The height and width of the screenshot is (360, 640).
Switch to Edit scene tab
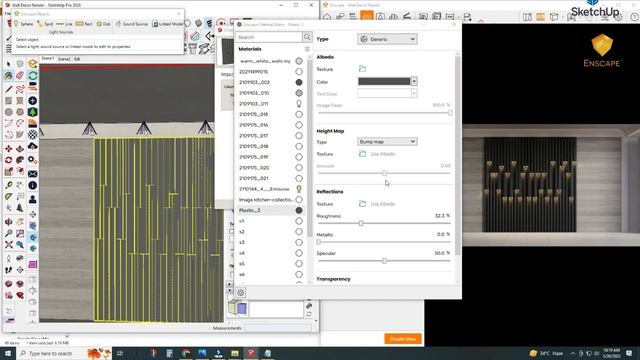pos(77,59)
